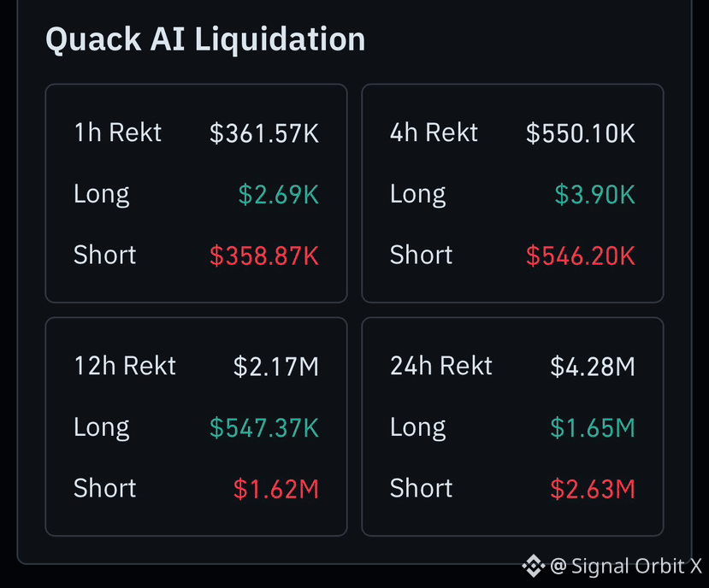Viewport: 709px width, 588px height.
Task: Select the 4h Short value $546.20K
Action: click(581, 256)
